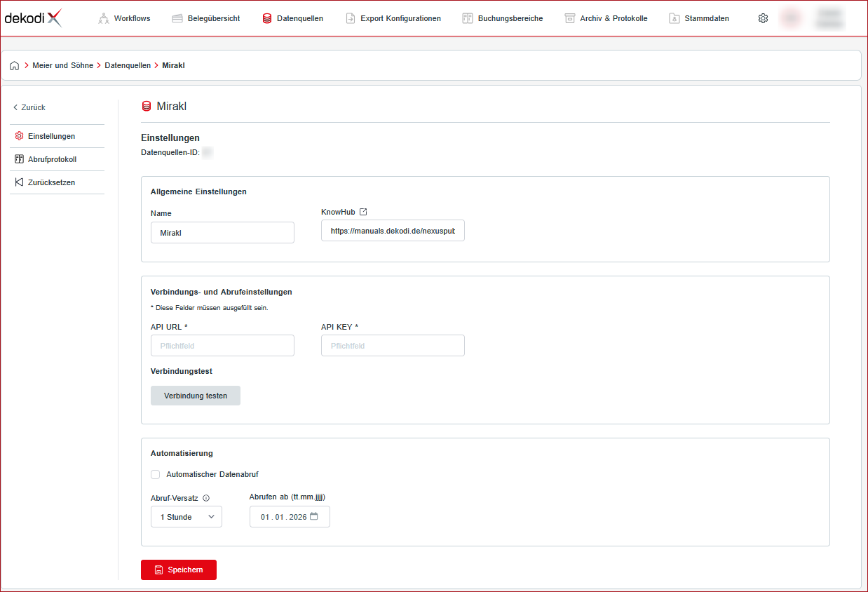Click Verbindungs- und Abrufeinstellungen heading
This screenshot has height=592, width=868.
(222, 292)
